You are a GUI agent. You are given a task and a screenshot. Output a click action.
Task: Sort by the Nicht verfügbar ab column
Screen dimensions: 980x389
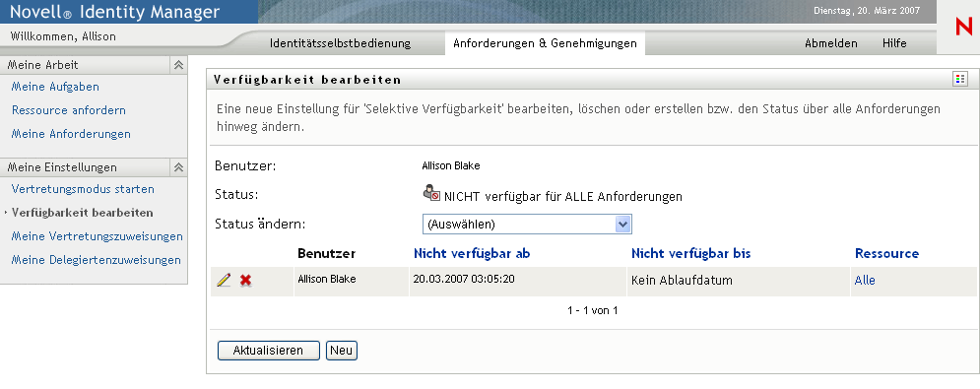click(x=472, y=253)
